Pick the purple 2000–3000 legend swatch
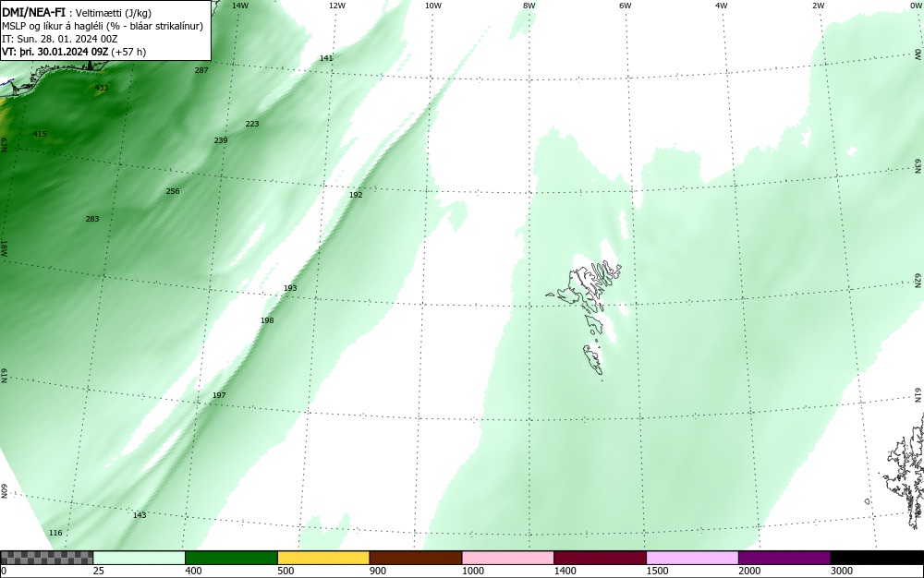The height and width of the screenshot is (578, 924). [x=784, y=558]
